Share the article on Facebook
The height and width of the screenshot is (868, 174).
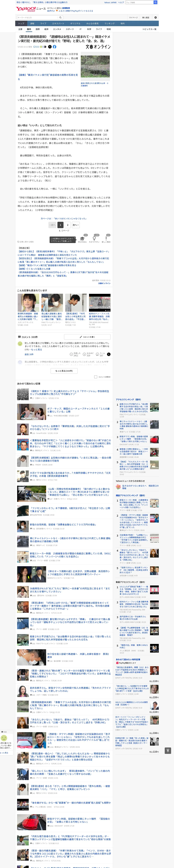tap(55, 47)
